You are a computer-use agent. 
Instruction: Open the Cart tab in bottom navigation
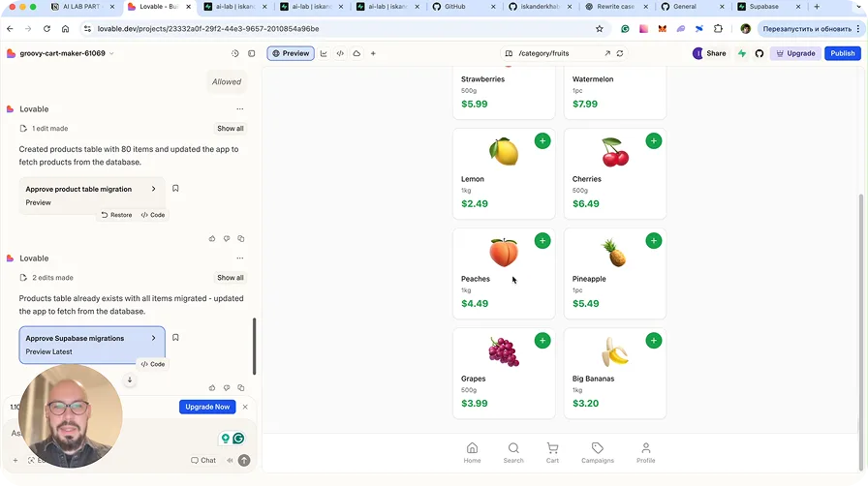pos(552,452)
